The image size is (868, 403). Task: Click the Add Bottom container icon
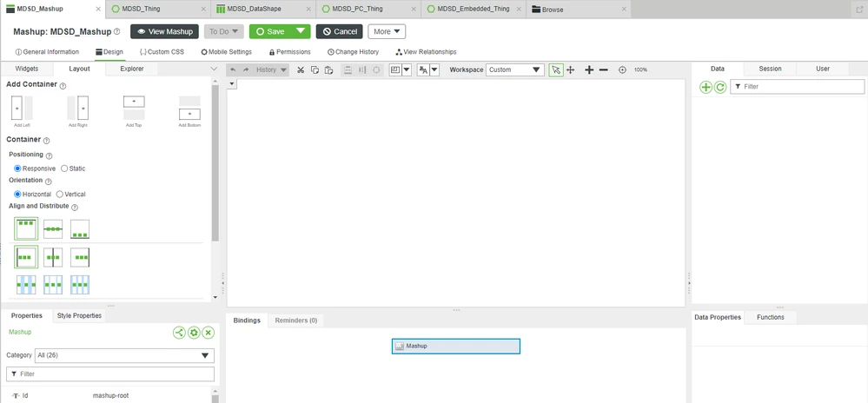[190, 108]
